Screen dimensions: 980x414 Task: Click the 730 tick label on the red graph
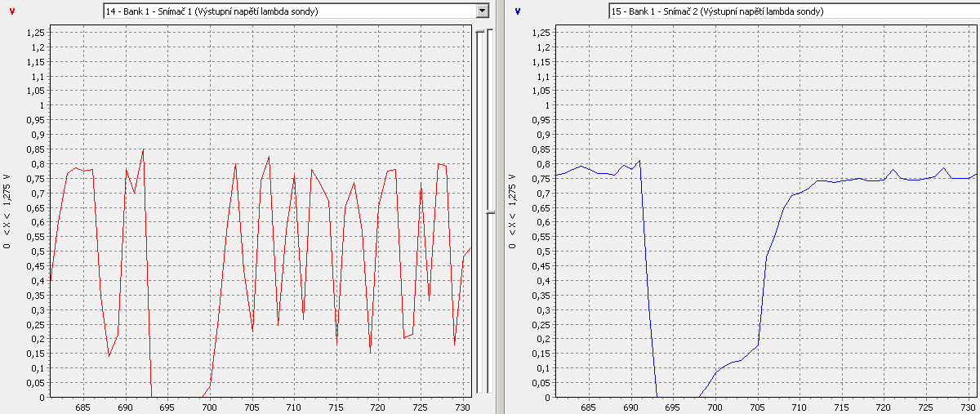[x=461, y=407]
